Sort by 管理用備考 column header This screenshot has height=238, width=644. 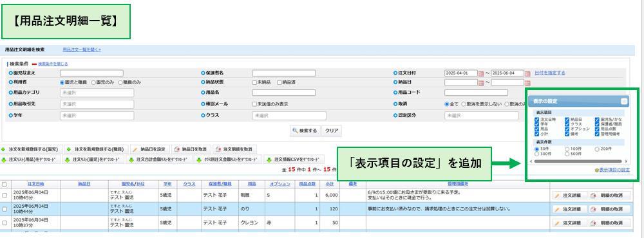[457, 184]
